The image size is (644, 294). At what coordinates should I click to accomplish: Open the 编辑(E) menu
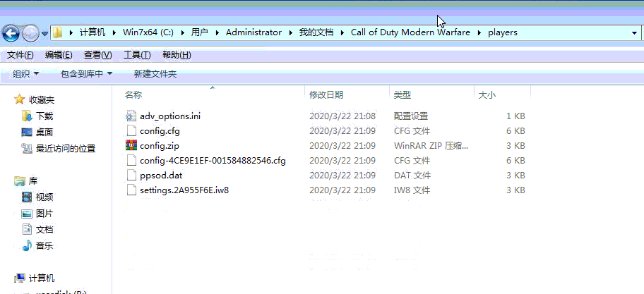point(59,55)
